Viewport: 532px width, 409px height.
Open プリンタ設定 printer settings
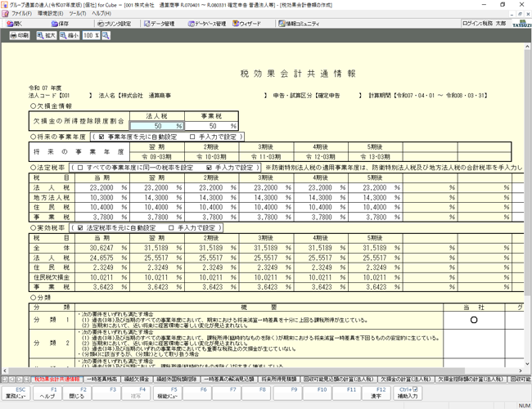(115, 24)
